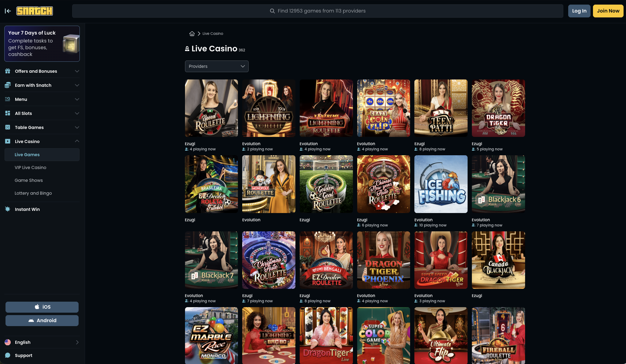626x364 pixels.
Task: Click the Join Now button
Action: 608,11
